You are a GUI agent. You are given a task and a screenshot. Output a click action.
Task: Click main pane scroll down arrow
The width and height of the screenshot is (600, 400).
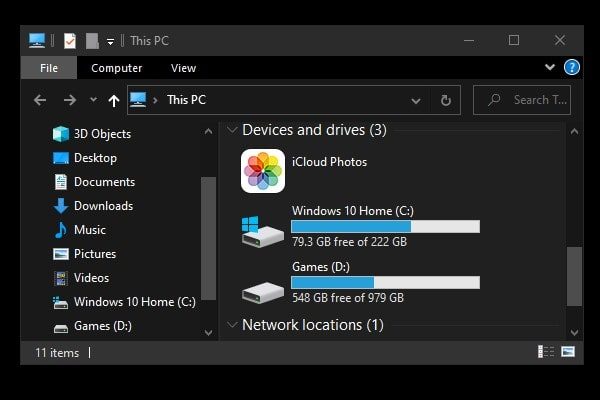pyautogui.click(x=574, y=332)
